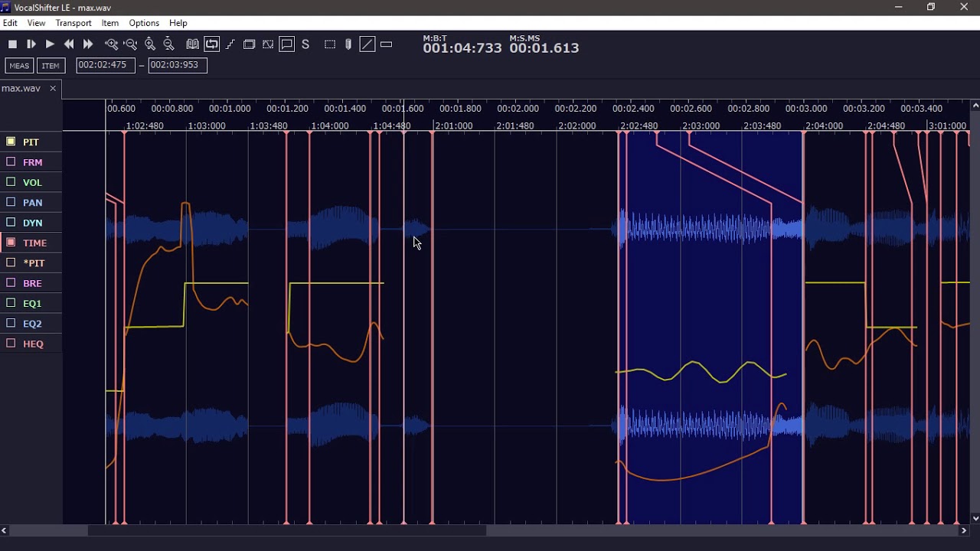The width and height of the screenshot is (980, 551).
Task: Open the Item menu
Action: click(110, 23)
